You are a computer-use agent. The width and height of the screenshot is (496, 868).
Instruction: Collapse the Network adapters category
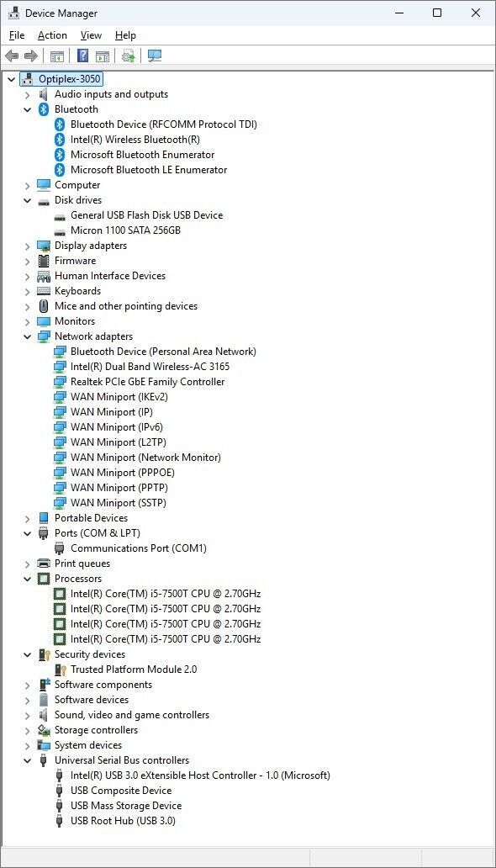[27, 336]
